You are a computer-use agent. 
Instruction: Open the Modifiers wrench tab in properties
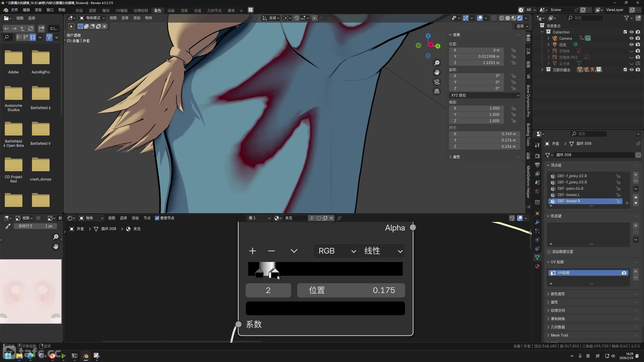pyautogui.click(x=537, y=222)
